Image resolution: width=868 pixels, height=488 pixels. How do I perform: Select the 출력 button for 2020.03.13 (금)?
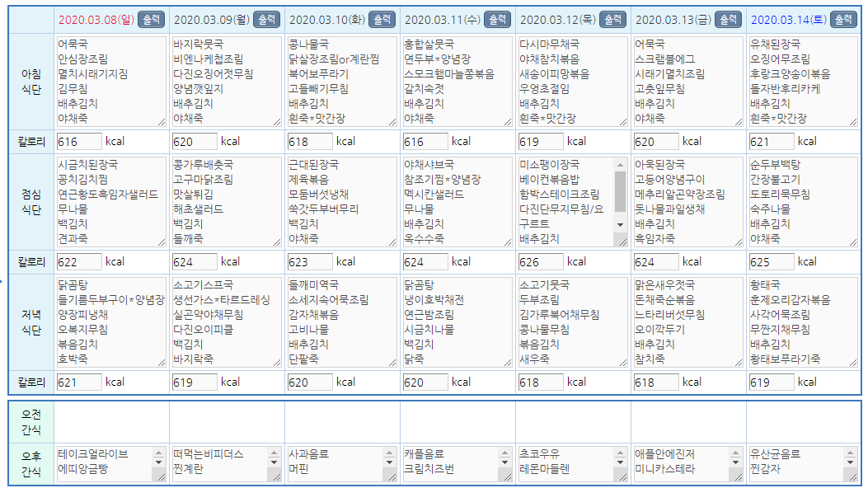pyautogui.click(x=727, y=19)
